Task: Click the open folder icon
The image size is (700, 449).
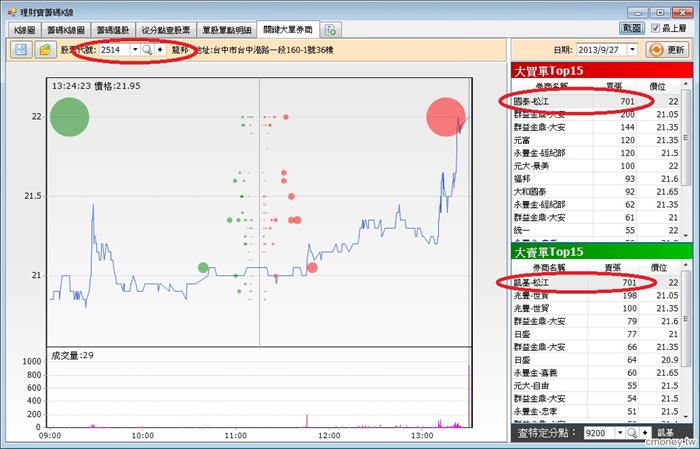Action: pyautogui.click(x=45, y=50)
